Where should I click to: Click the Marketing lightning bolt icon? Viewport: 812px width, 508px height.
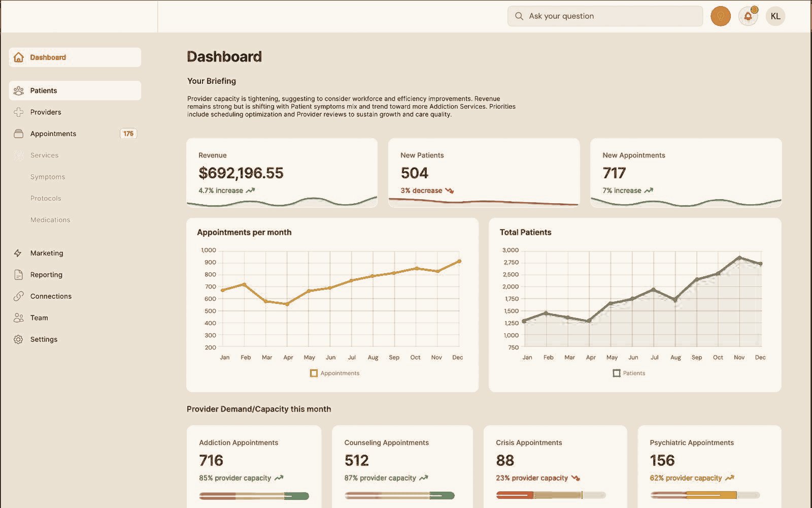coord(18,253)
